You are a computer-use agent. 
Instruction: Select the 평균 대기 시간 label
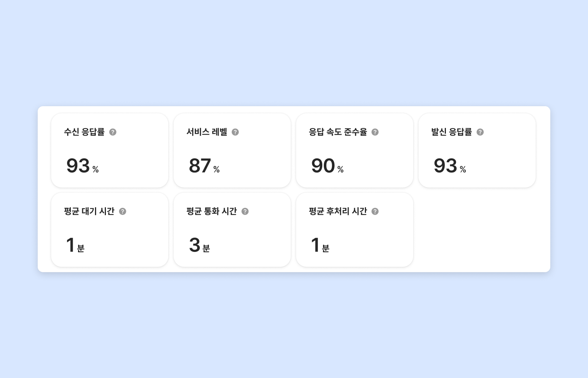[89, 212]
